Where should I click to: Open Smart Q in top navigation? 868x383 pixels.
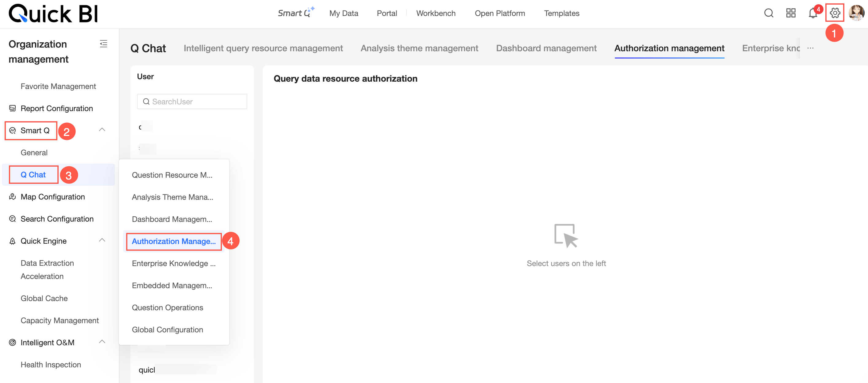point(295,13)
